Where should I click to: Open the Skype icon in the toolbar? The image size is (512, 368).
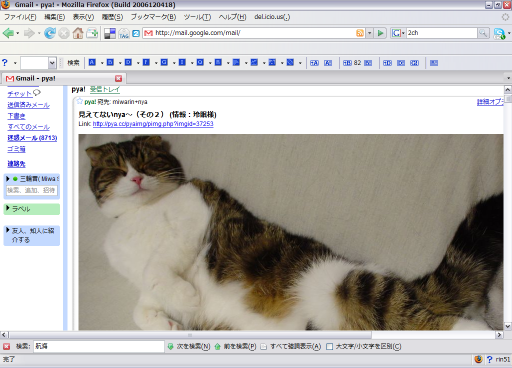(499, 33)
